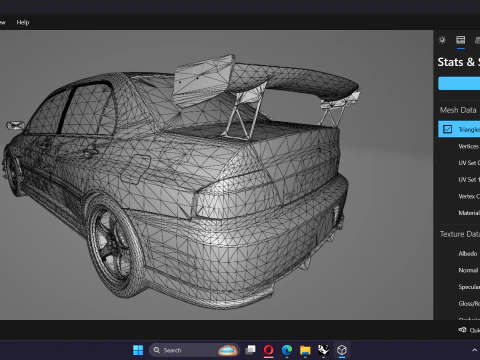Select Specular texture data option
The width and height of the screenshot is (480, 360).
point(469,287)
